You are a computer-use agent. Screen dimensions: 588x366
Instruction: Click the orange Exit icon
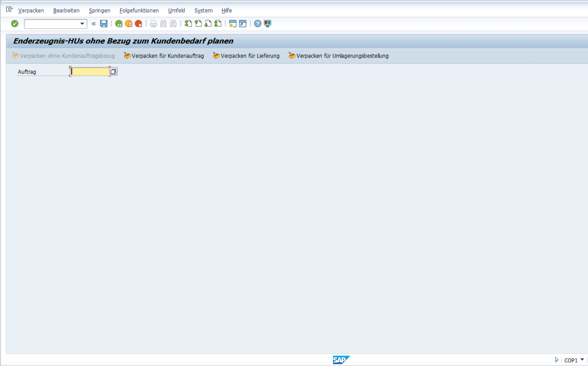[x=129, y=24]
